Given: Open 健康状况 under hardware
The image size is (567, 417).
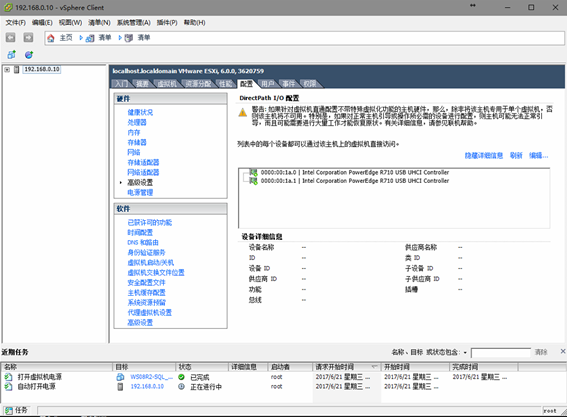Looking at the screenshot, I should click(140, 112).
